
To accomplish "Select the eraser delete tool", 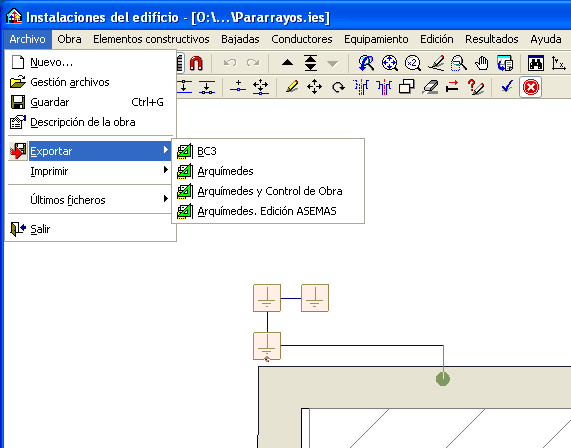I will pos(430,87).
